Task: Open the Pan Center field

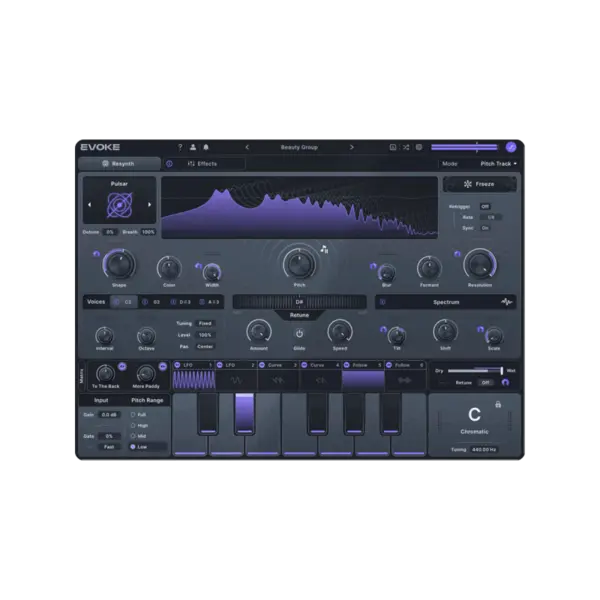Action: point(205,346)
